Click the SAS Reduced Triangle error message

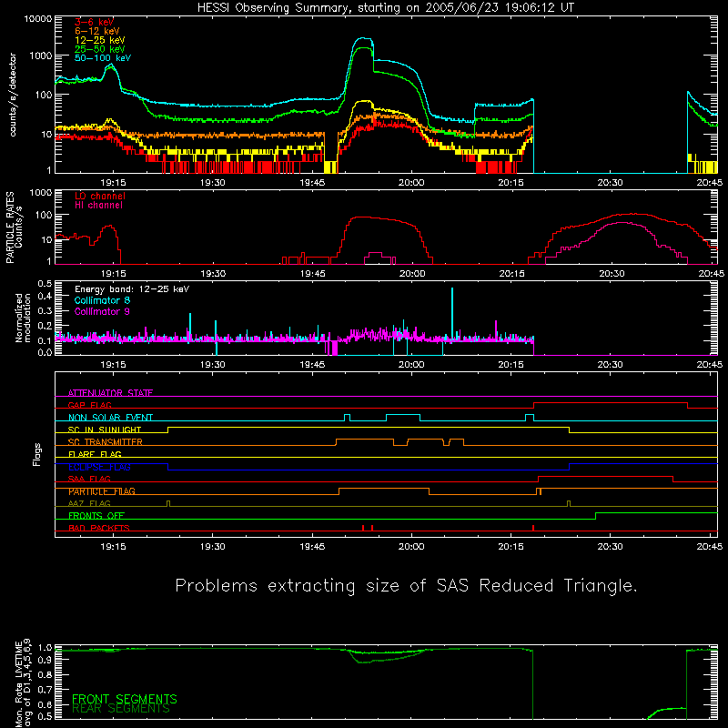pyautogui.click(x=406, y=586)
